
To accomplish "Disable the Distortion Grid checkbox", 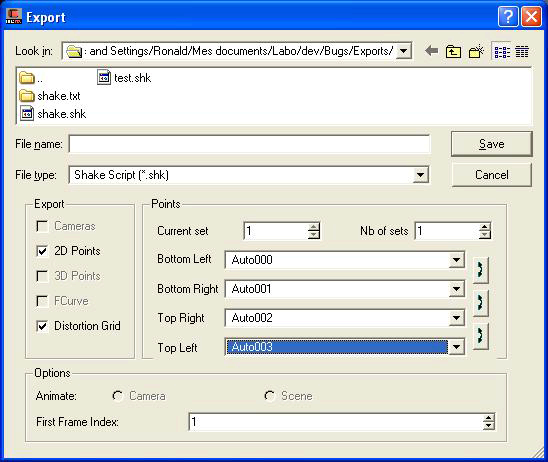I will 42,326.
